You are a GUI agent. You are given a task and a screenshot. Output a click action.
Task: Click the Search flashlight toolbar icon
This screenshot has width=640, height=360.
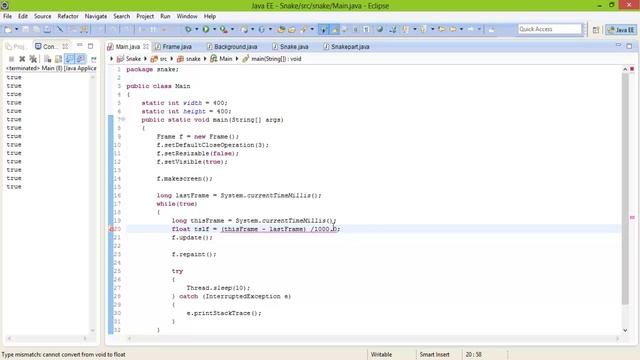click(x=304, y=29)
